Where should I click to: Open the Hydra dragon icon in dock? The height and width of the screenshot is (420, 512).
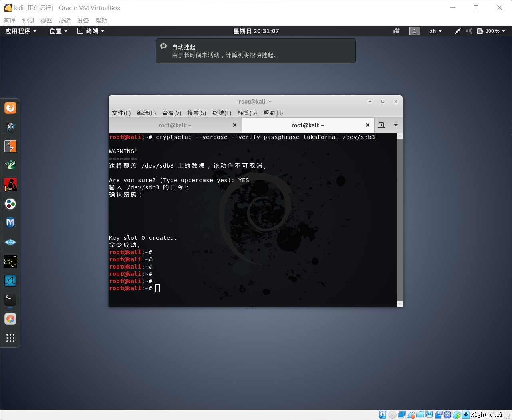[10, 165]
